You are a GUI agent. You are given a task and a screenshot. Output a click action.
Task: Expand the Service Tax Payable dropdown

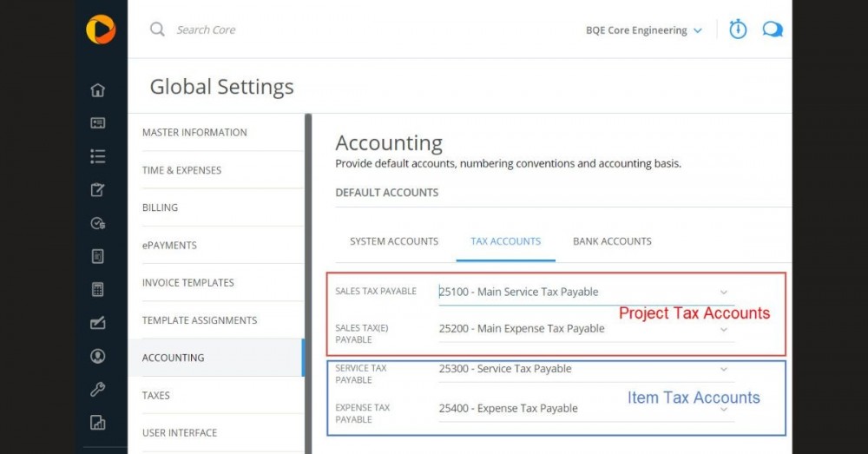click(724, 369)
